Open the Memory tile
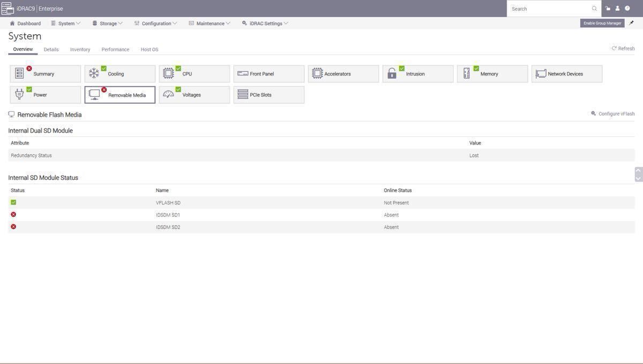Screen dimensions: 643x364 (492, 74)
